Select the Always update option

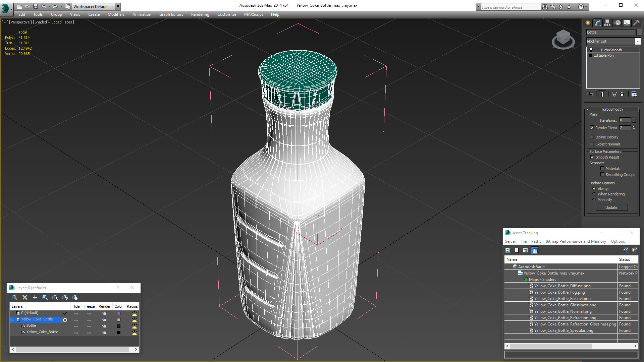click(594, 189)
